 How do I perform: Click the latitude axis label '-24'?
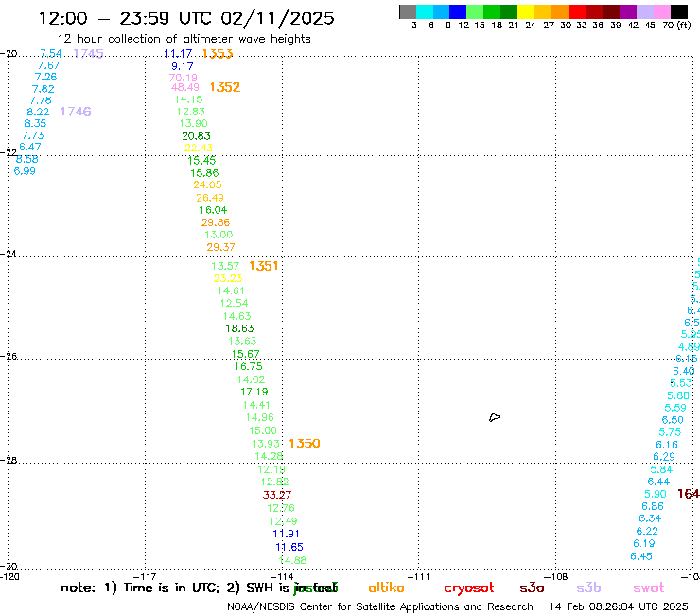pos(9,254)
